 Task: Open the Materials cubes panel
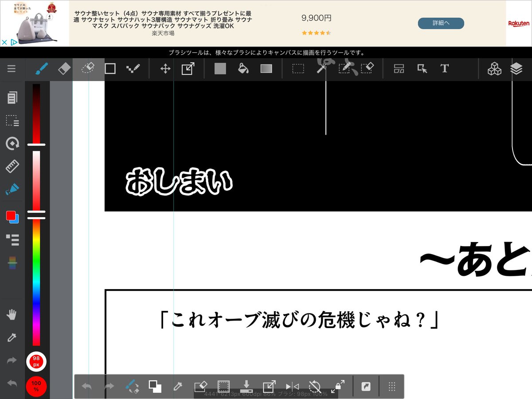(x=494, y=69)
